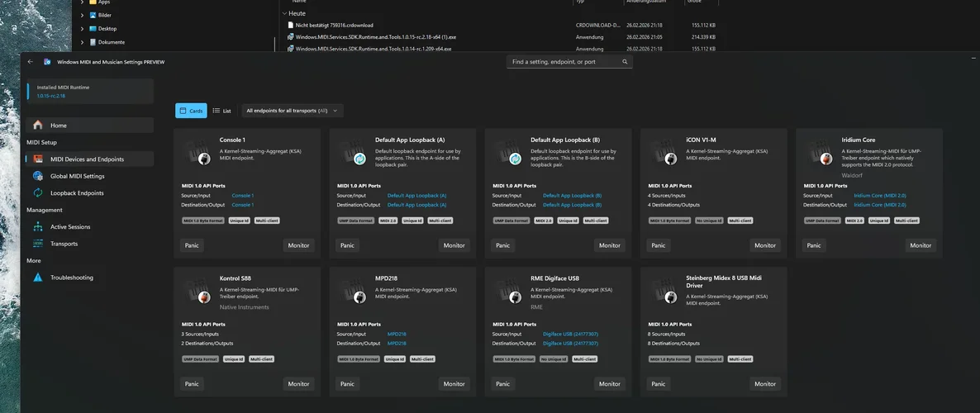Screen dimensions: 980x413
Task: Open Active Sessions page
Action: [89, 227]
